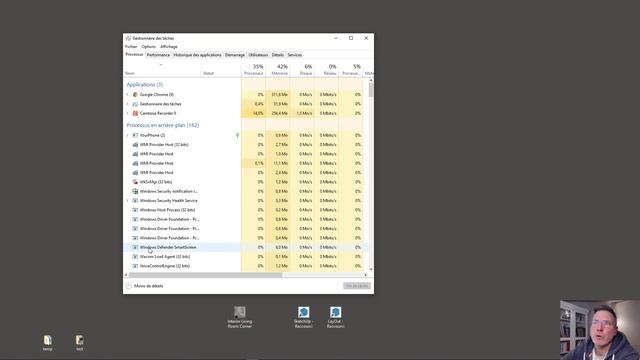The width and height of the screenshot is (640, 360).
Task: Switch to the Utilisateurs tab
Action: click(x=258, y=55)
